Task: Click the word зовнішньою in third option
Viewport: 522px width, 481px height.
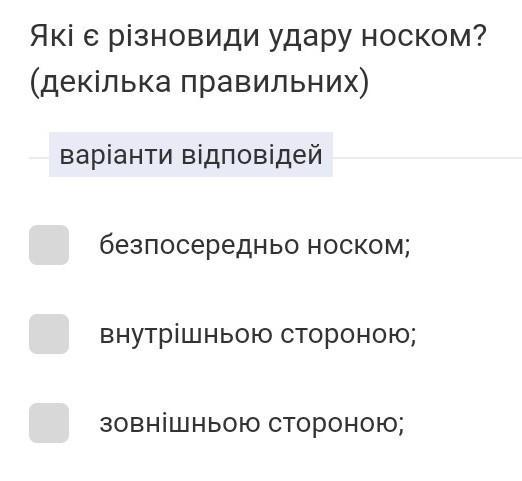Action: pos(180,423)
